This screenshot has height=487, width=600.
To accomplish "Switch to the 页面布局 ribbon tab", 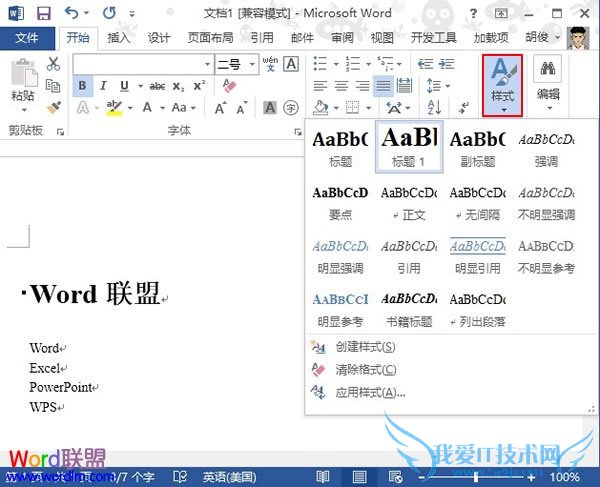I will click(x=210, y=37).
